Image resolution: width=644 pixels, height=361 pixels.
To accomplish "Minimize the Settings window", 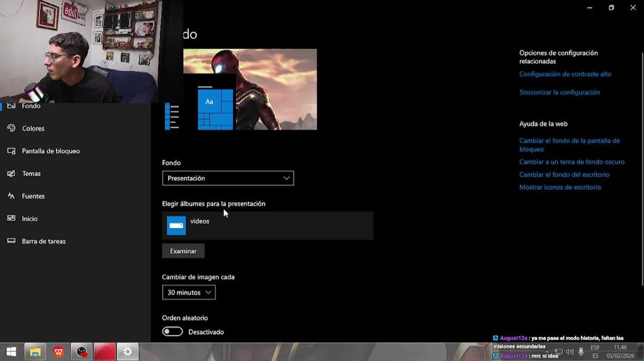I will (590, 8).
